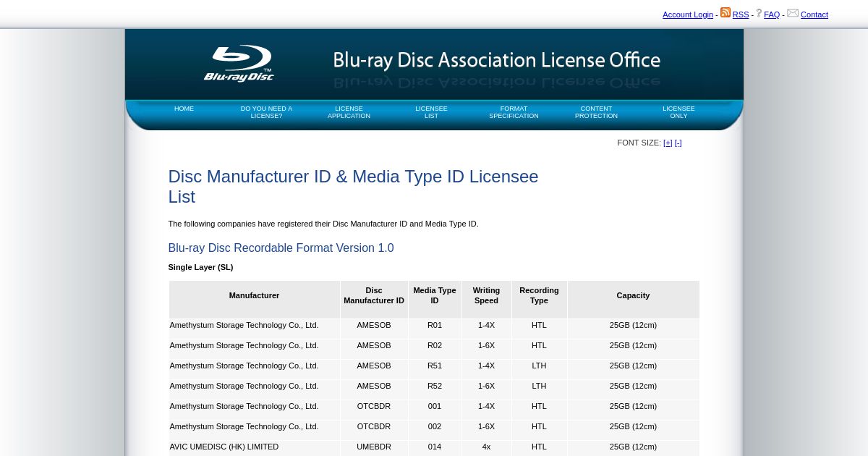Decrease font size with [-]

tap(678, 143)
